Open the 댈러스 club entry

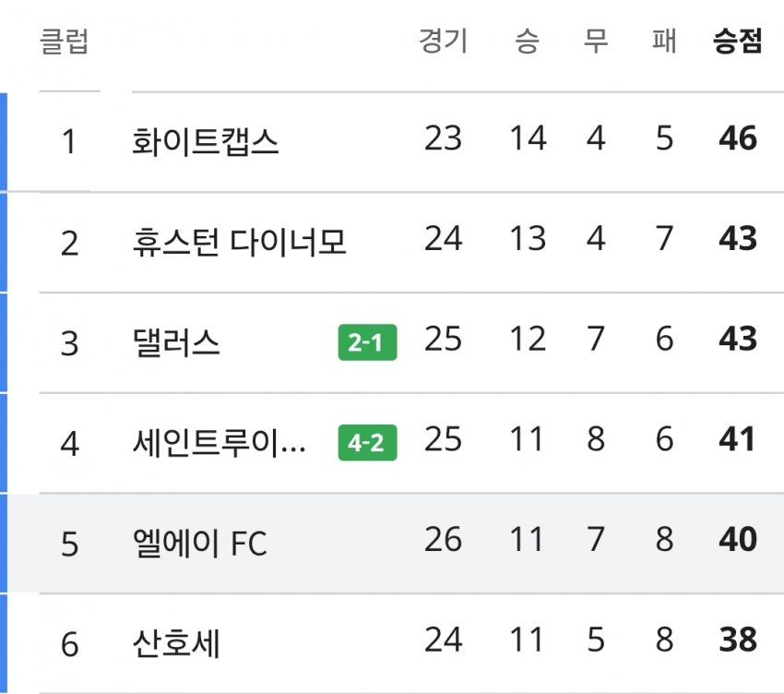coord(176,342)
